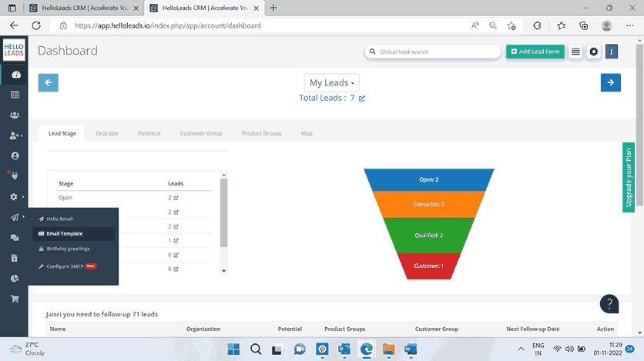Click the red Customer: 1 funnel segment
The height and width of the screenshot is (361, 644).
(429, 266)
